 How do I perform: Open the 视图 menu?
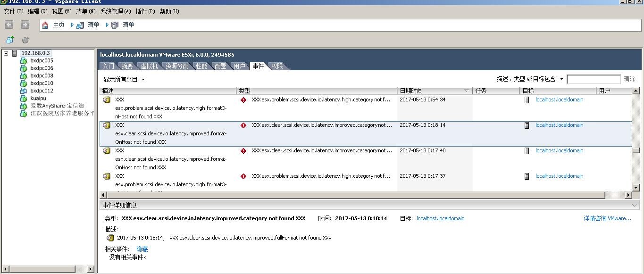pos(62,11)
